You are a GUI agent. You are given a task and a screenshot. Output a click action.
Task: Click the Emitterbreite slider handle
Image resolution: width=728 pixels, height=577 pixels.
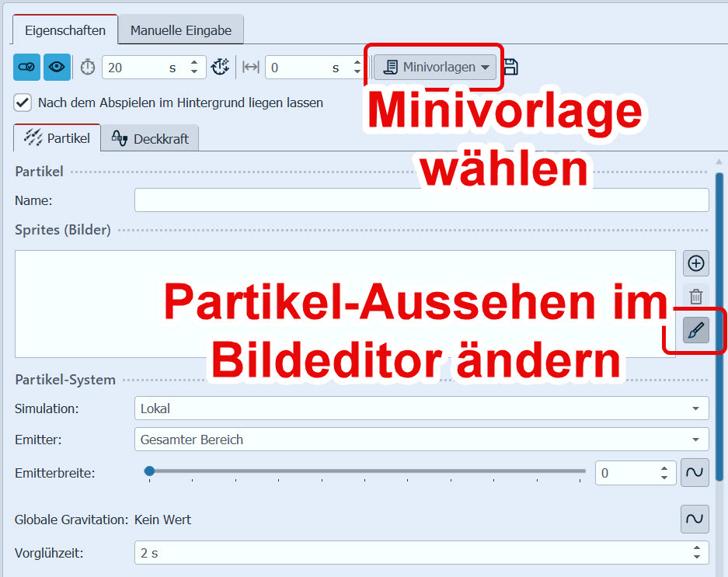[x=149, y=471]
